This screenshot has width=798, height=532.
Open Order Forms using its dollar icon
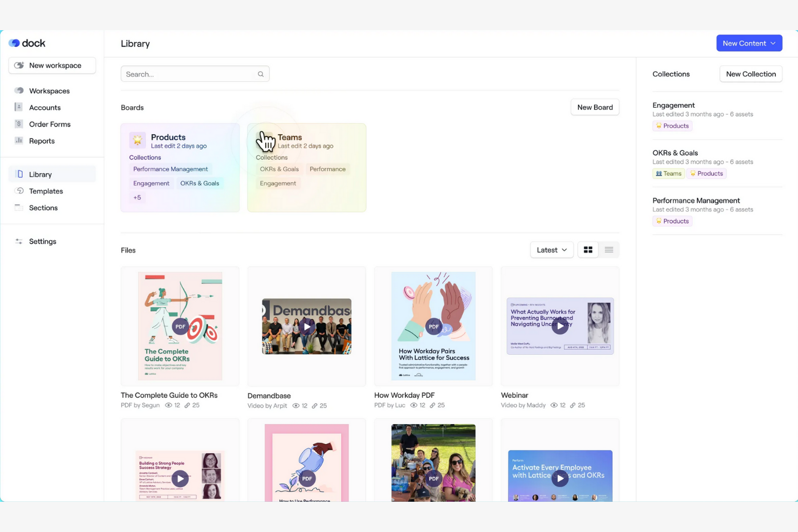[x=18, y=124]
